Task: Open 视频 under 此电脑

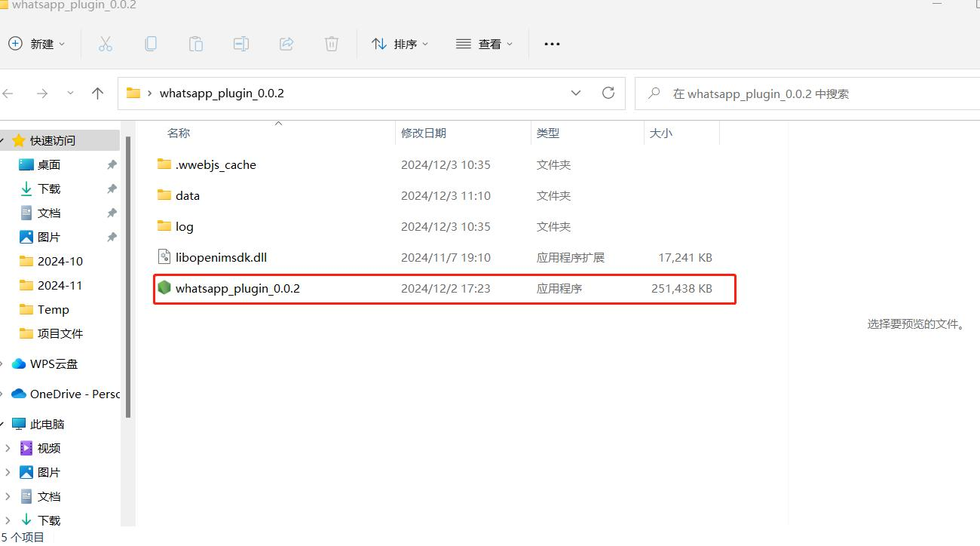Action: tap(49, 448)
